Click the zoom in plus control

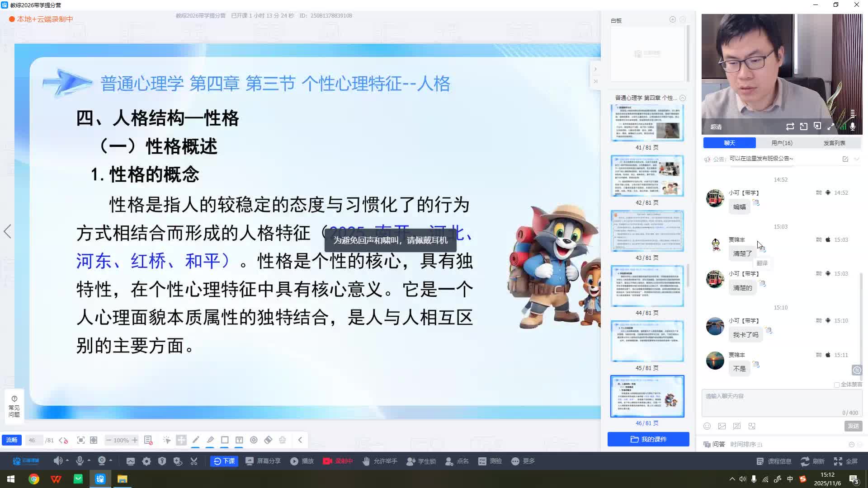135,440
